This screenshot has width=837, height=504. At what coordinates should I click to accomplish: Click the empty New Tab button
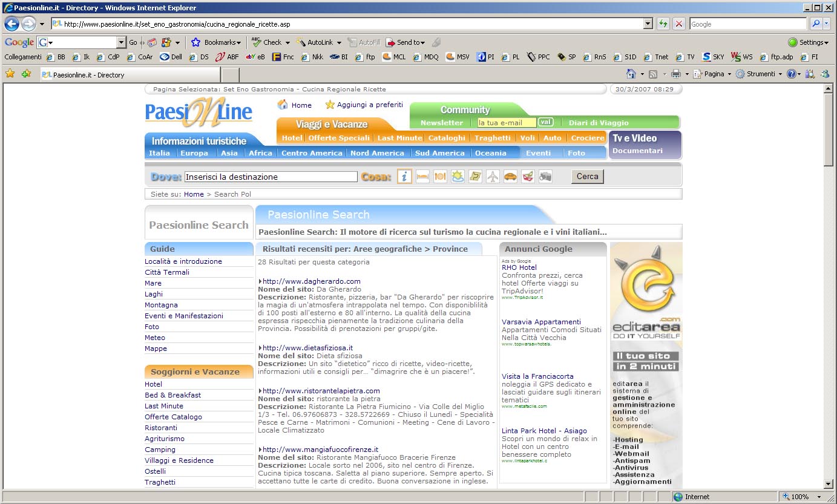pyautogui.click(x=231, y=75)
